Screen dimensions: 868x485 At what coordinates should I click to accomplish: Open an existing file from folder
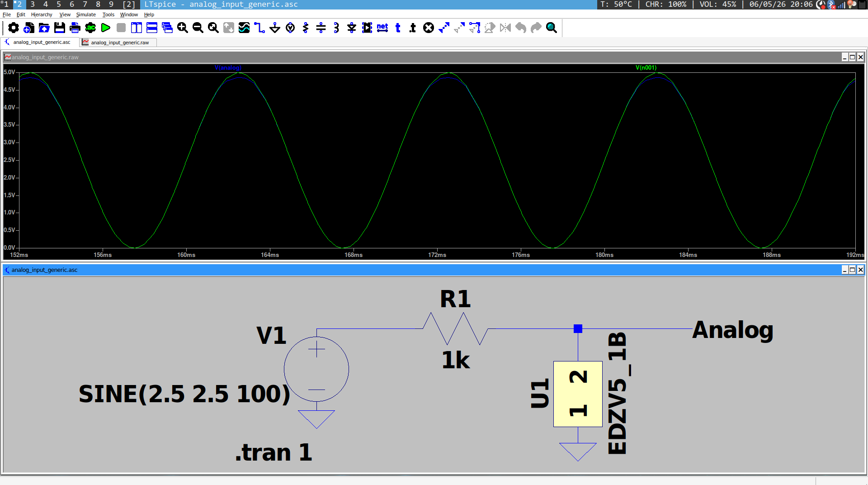pyautogui.click(x=44, y=28)
